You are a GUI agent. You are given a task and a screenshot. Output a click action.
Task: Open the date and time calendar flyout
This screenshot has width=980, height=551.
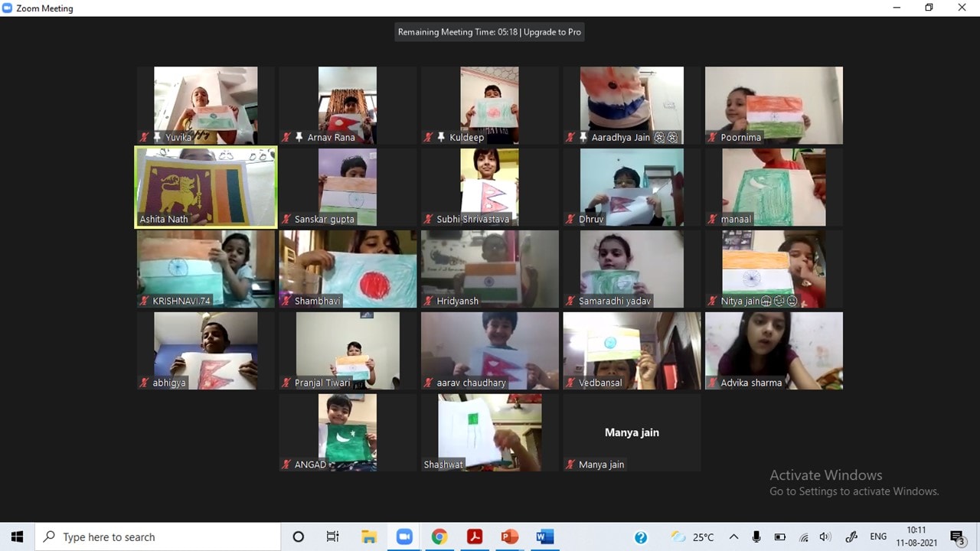916,537
